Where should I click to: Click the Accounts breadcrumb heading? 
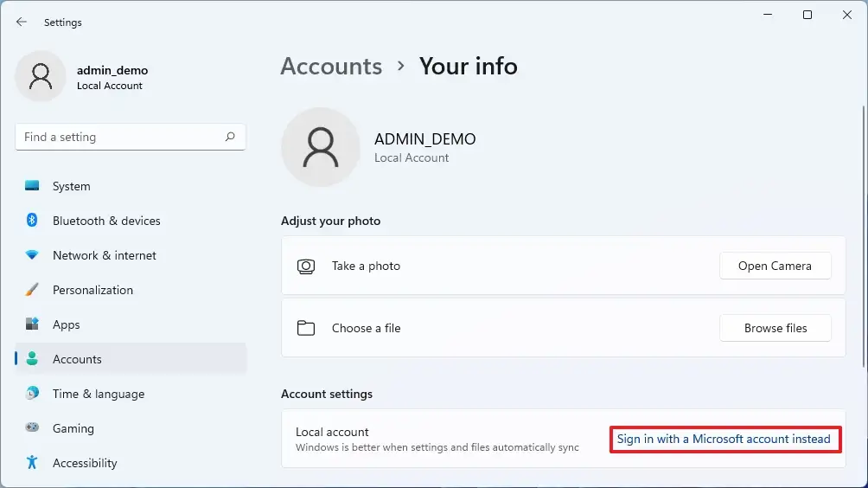[x=331, y=67]
